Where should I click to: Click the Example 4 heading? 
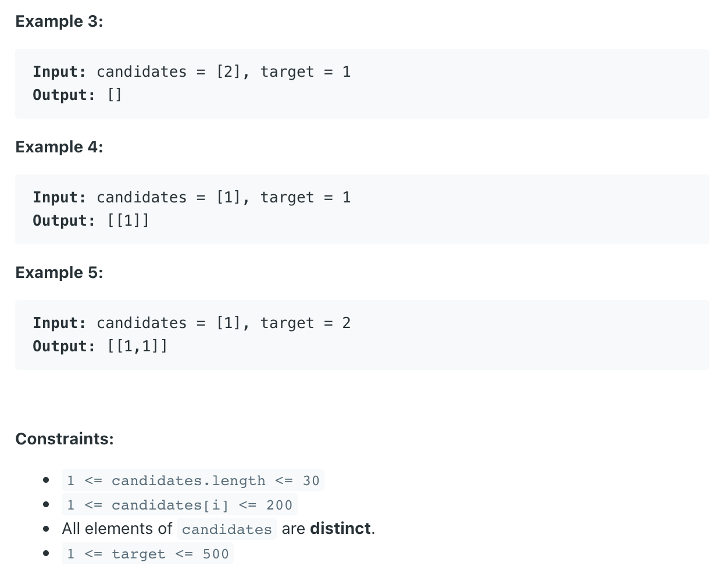(59, 147)
